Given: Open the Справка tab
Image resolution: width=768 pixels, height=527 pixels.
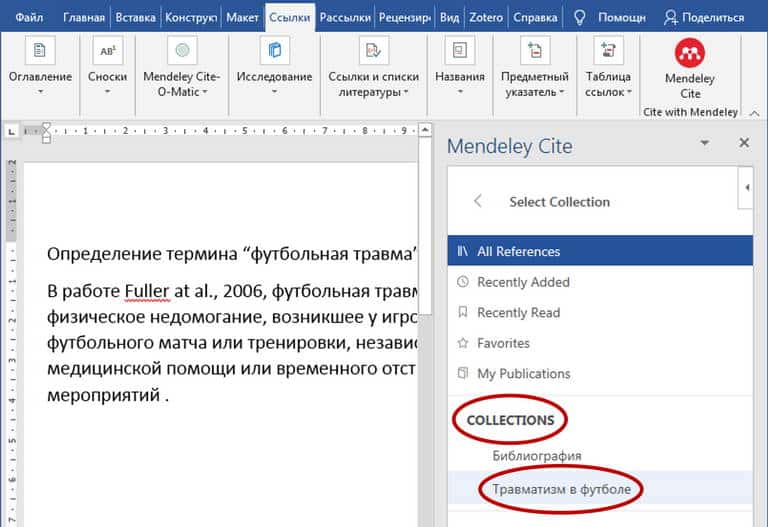Looking at the screenshot, I should [535, 18].
